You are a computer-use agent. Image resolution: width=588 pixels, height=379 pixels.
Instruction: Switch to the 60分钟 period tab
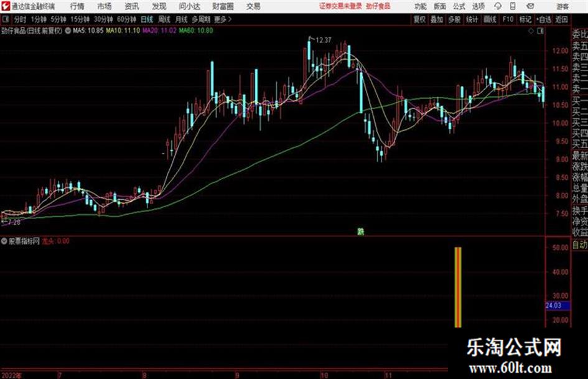pyautogui.click(x=126, y=19)
